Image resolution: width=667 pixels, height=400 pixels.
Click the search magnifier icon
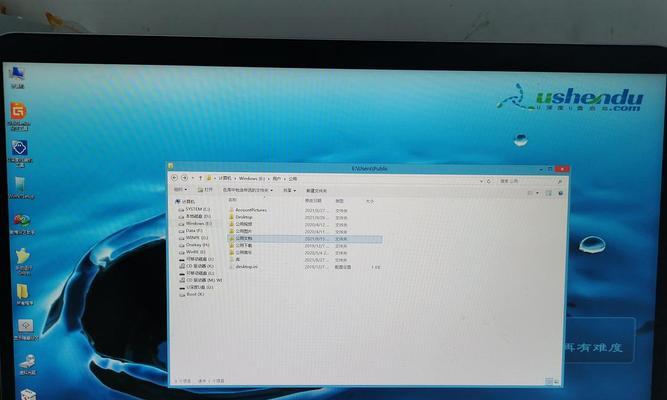click(x=560, y=182)
